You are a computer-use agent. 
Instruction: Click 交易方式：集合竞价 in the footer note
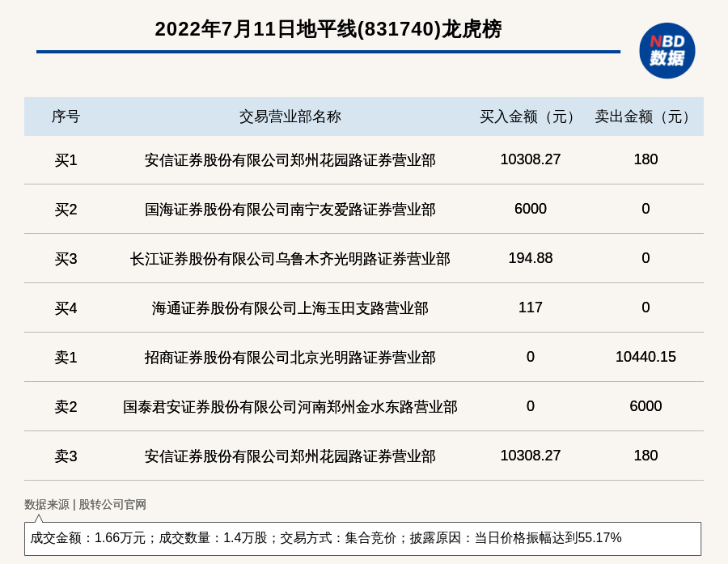[x=338, y=538]
